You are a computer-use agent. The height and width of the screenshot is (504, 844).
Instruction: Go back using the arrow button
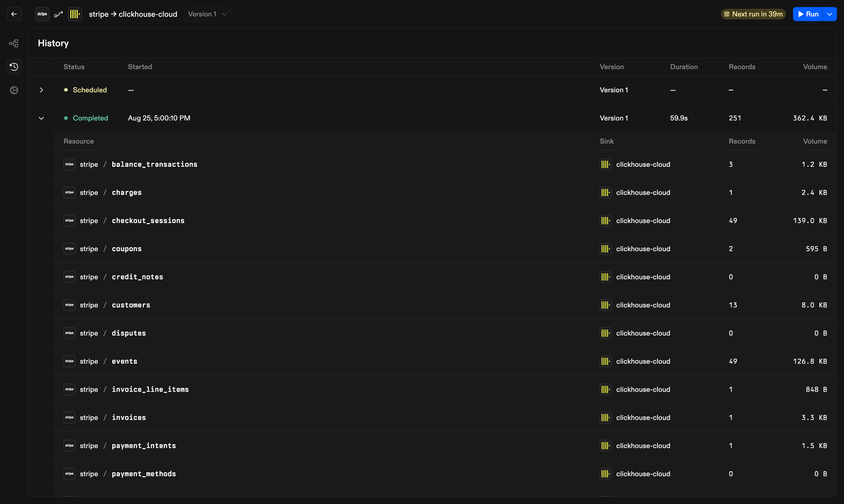(14, 14)
